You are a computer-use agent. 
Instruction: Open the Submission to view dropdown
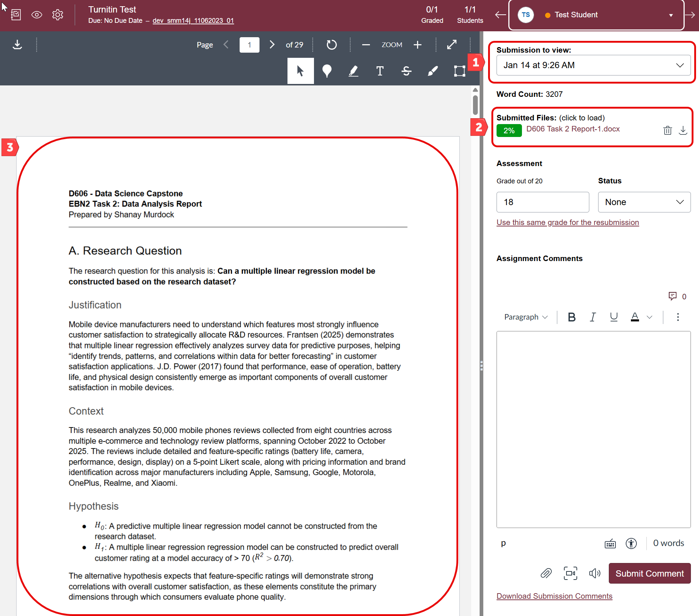pyautogui.click(x=593, y=65)
